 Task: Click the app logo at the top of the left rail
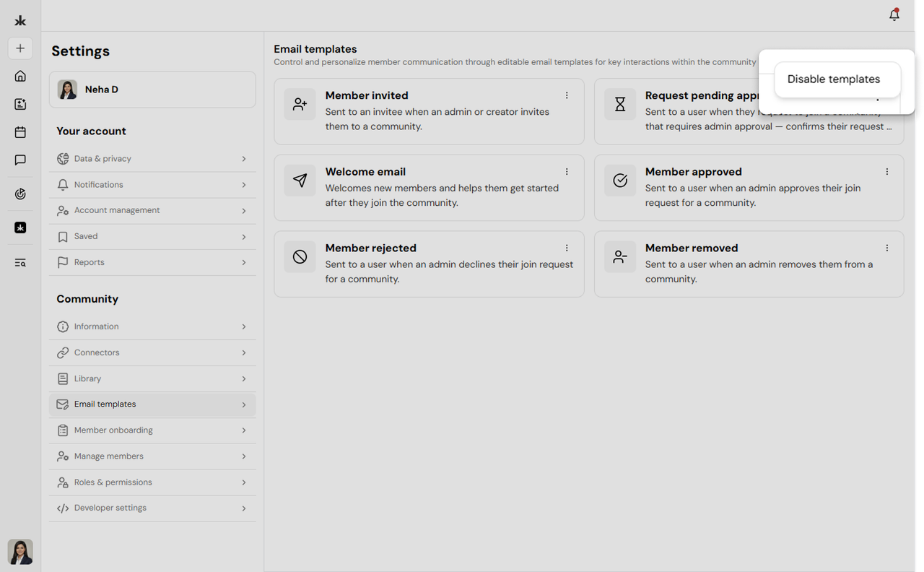pyautogui.click(x=20, y=21)
